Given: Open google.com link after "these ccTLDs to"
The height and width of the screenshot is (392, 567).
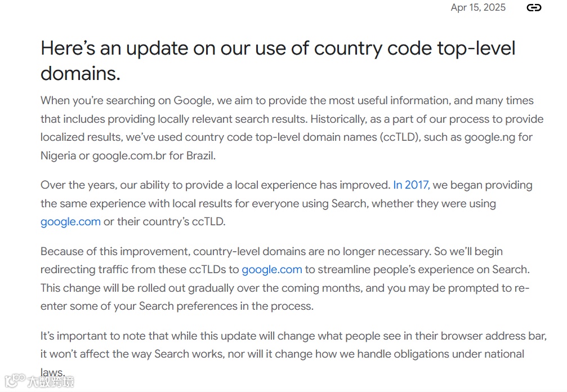Looking at the screenshot, I should [272, 270].
